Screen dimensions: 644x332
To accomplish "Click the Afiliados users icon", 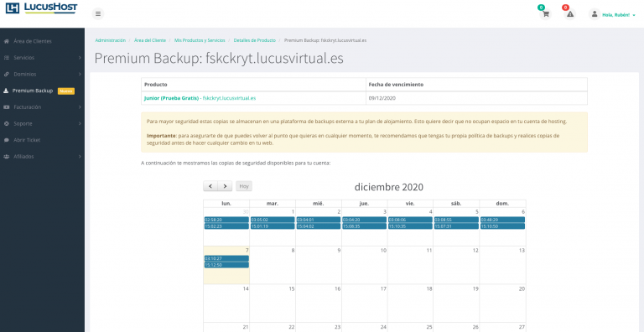I will (6, 157).
